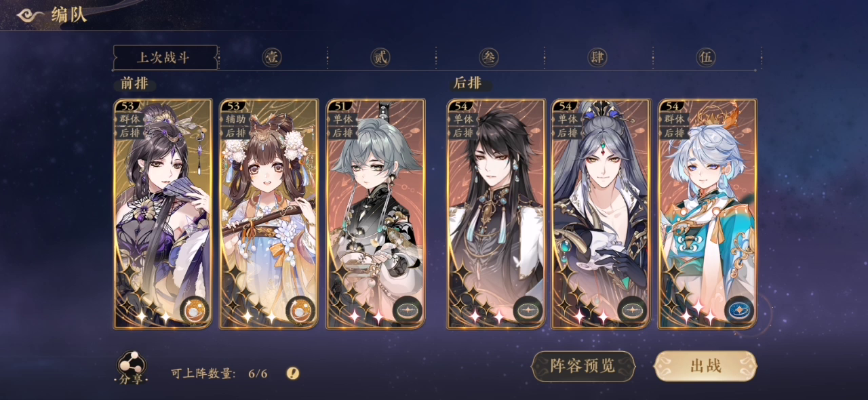Switch to team preset 伍

[706, 58]
